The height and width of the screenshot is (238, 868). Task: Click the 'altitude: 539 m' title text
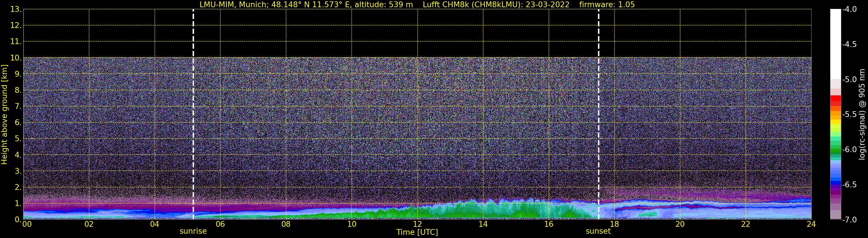click(x=383, y=5)
